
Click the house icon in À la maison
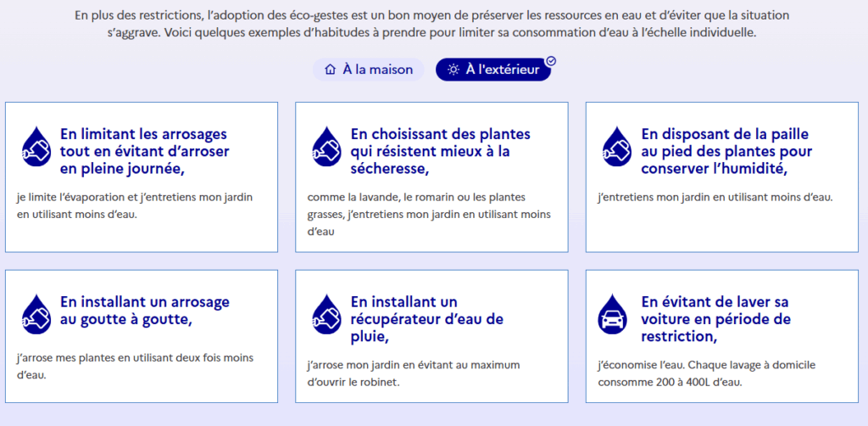(331, 70)
